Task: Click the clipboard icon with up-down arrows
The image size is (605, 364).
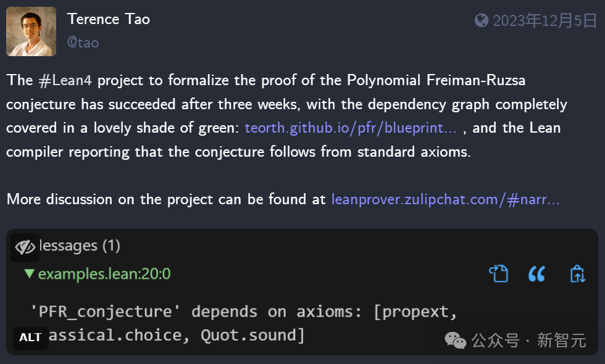Action: pos(578,274)
